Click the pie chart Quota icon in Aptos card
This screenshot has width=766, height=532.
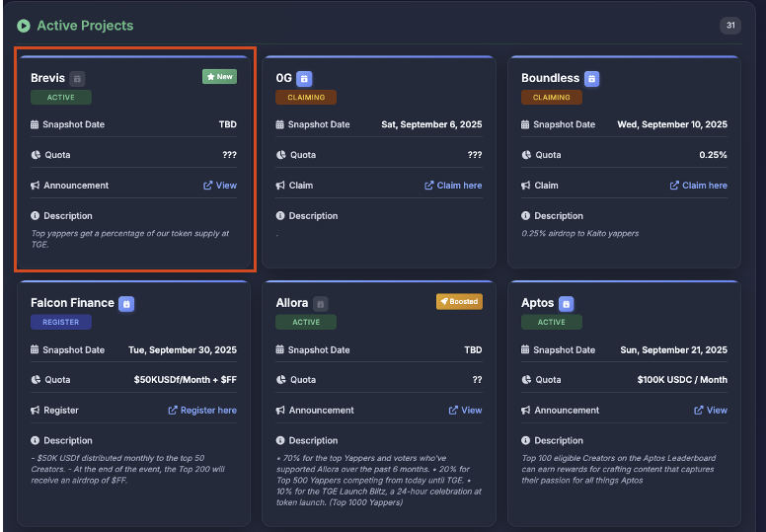[526, 380]
